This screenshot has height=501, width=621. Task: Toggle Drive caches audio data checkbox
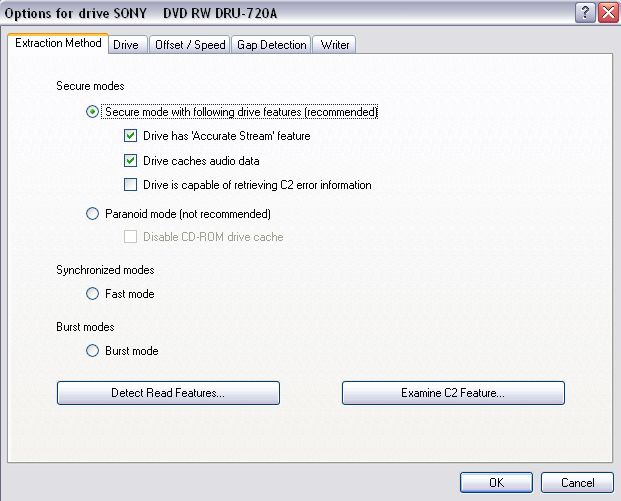click(x=130, y=160)
